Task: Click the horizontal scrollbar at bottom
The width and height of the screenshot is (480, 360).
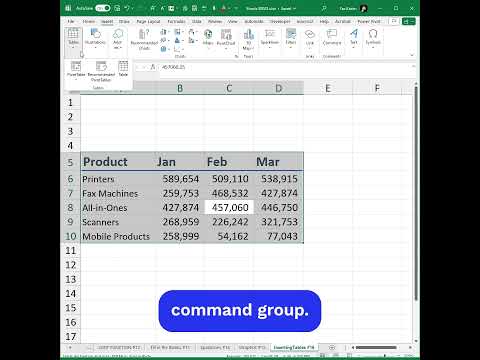Action: 376,347
